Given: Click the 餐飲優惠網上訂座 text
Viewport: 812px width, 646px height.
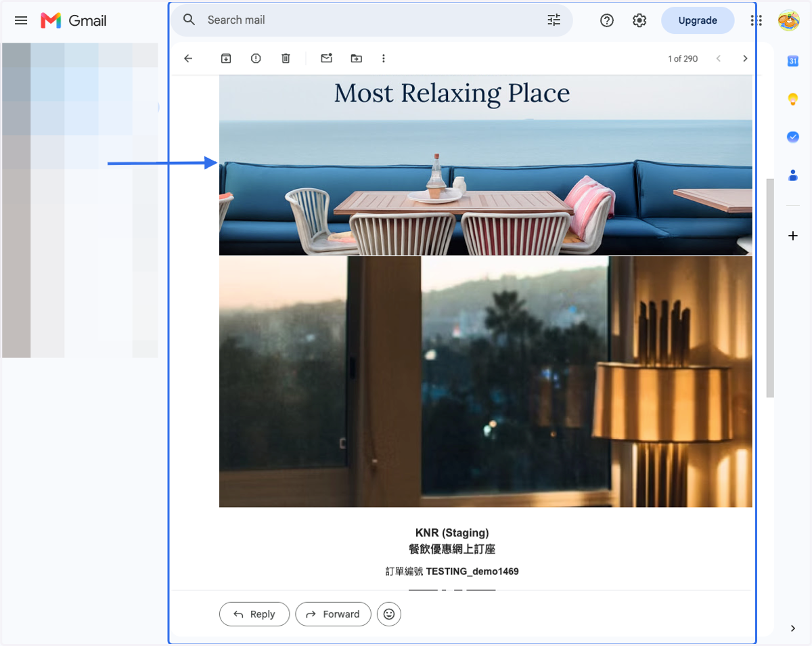Looking at the screenshot, I should pos(452,549).
